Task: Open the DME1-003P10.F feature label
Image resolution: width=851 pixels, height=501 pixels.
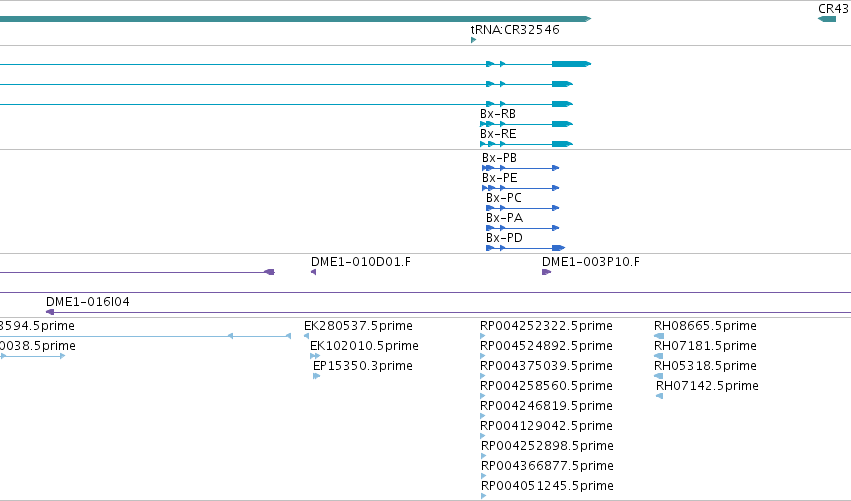Action: point(591,262)
